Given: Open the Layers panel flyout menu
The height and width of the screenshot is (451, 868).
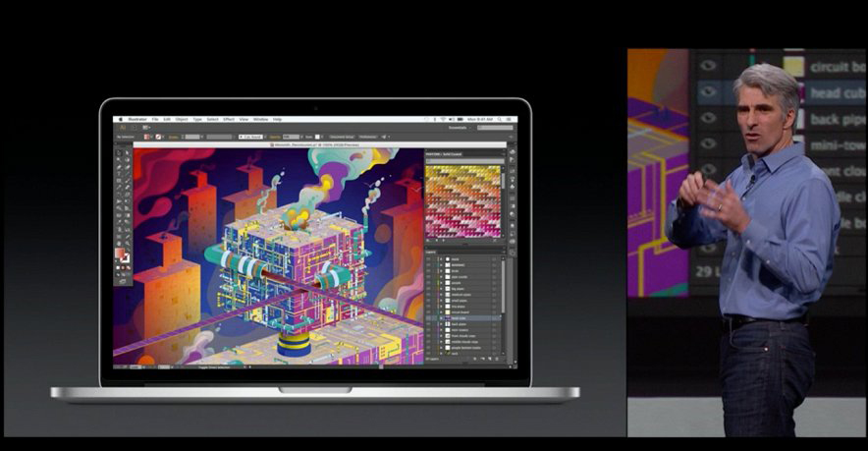Looking at the screenshot, I should (x=503, y=253).
